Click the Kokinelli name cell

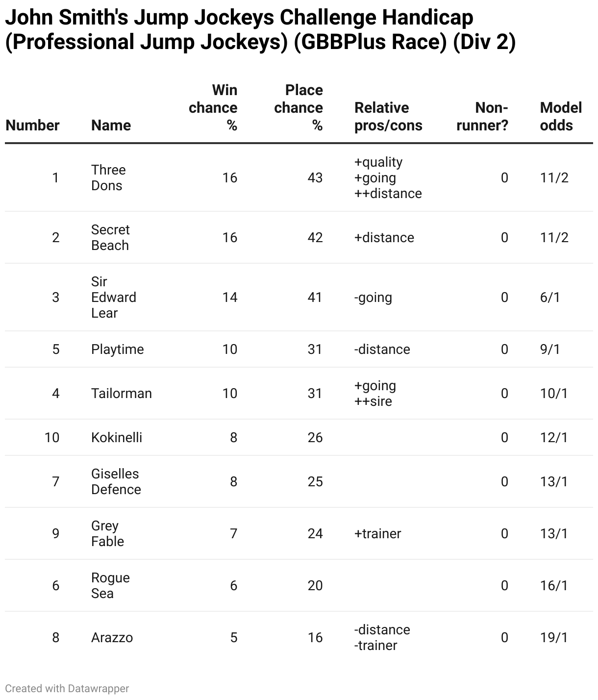click(x=117, y=437)
